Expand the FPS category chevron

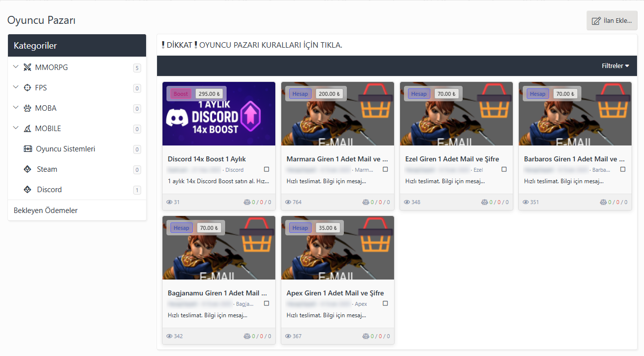point(16,87)
